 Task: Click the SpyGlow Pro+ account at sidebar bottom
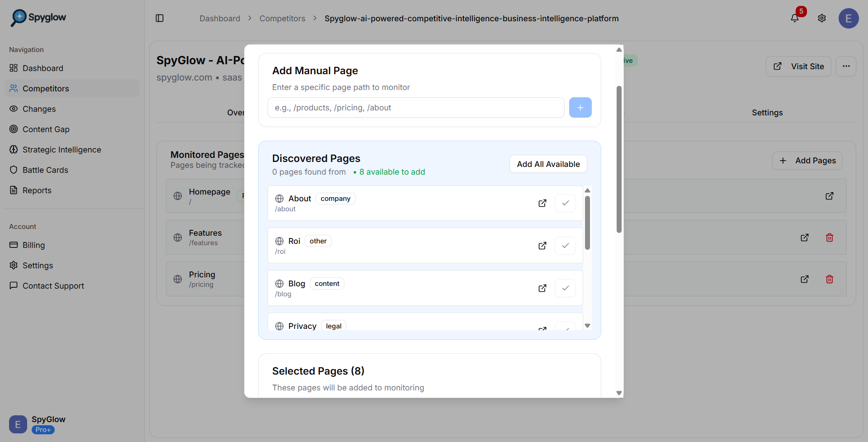point(38,424)
